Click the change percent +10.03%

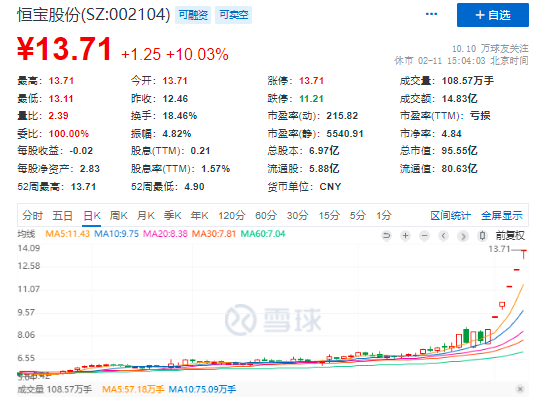click(x=197, y=54)
